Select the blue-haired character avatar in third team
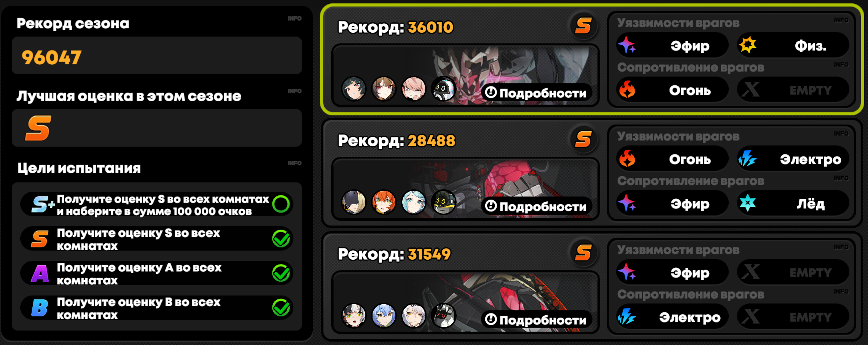Viewport: 868px width, 345px height. (384, 315)
